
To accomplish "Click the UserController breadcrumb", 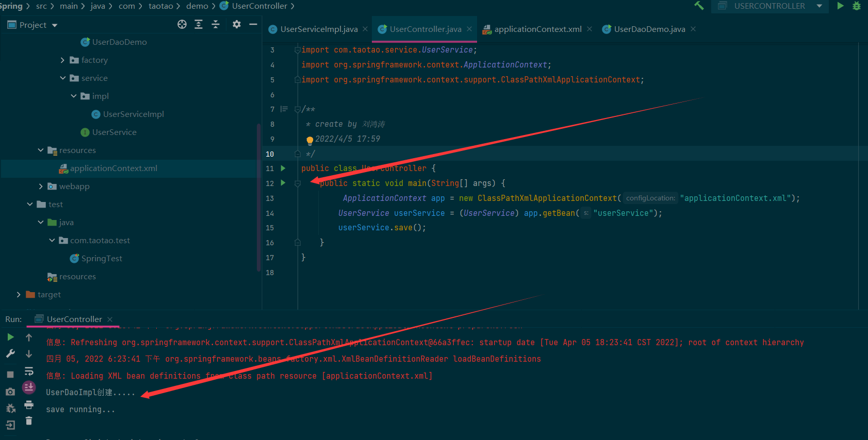I will click(254, 6).
